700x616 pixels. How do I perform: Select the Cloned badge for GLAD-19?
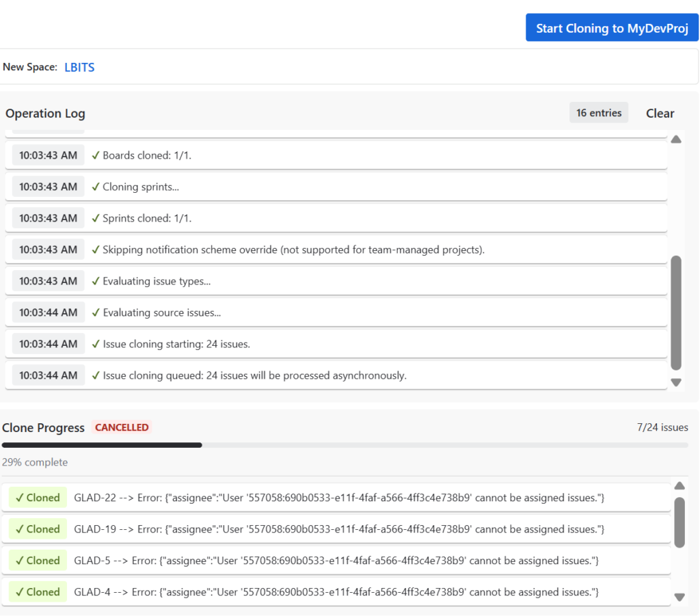point(38,529)
